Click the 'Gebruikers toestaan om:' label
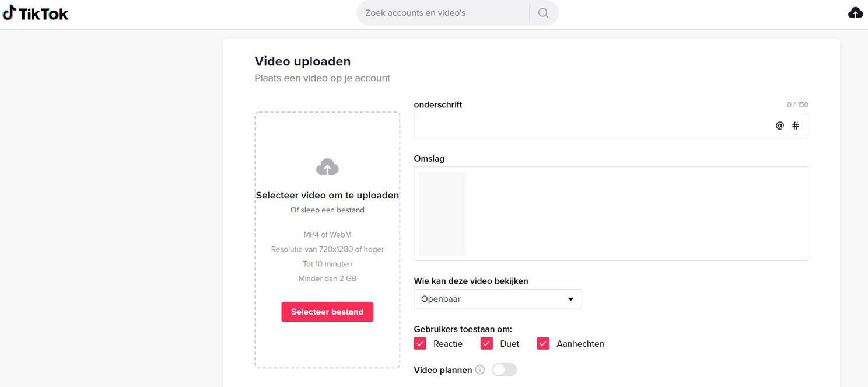 463,329
